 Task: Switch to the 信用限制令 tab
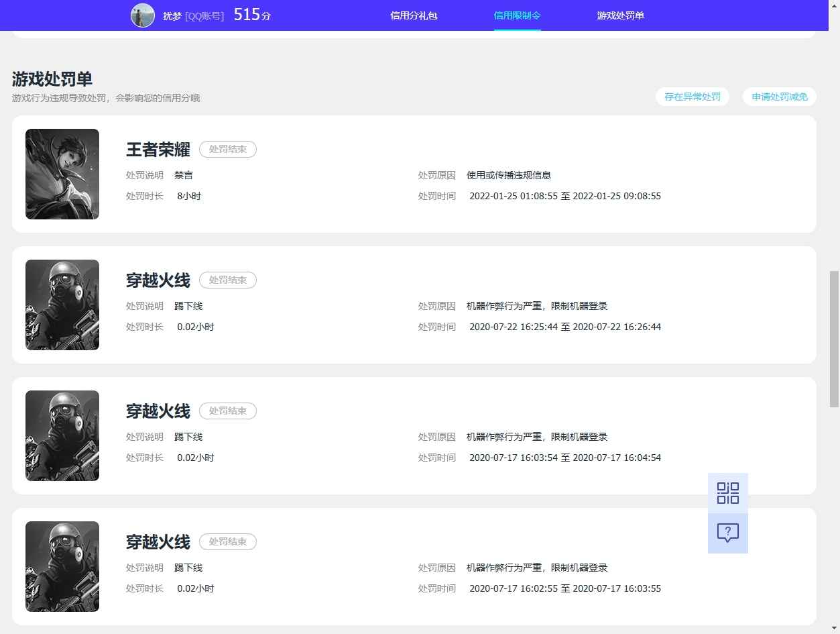click(x=518, y=15)
